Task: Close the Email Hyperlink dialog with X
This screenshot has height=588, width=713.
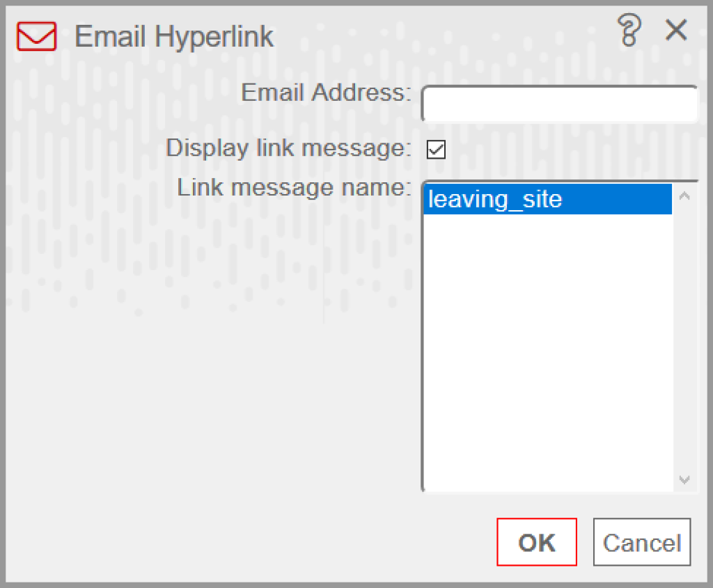Action: 676,30
